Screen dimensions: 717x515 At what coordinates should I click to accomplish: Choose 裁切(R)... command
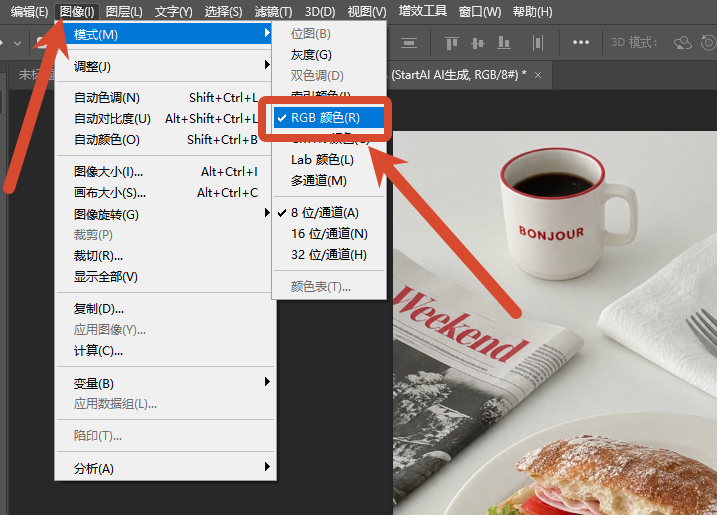[x=165, y=256]
